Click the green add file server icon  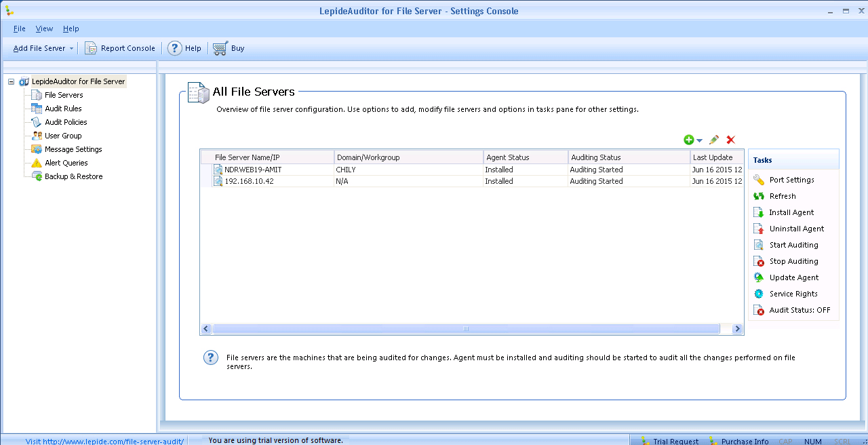[689, 140]
